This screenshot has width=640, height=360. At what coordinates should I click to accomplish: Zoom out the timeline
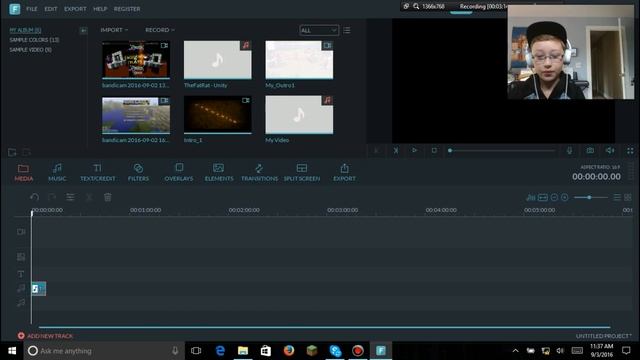(x=554, y=198)
